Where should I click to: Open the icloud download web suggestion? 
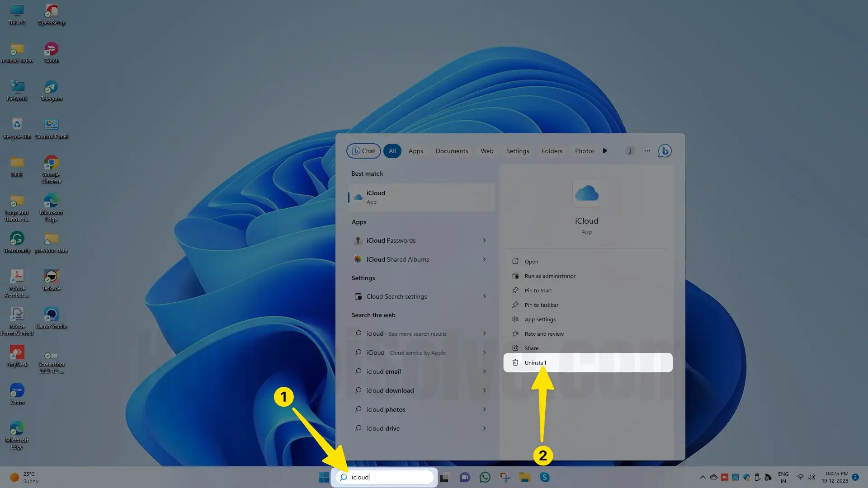[x=390, y=390]
